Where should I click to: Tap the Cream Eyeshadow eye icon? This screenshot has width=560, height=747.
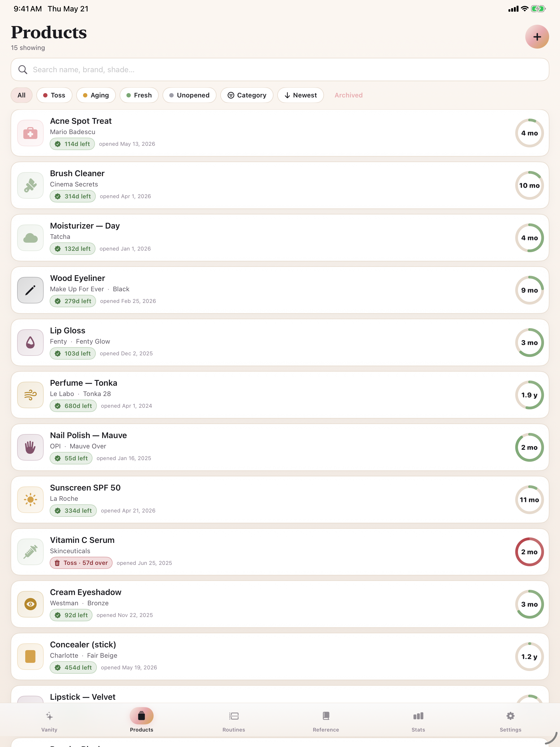pos(30,604)
